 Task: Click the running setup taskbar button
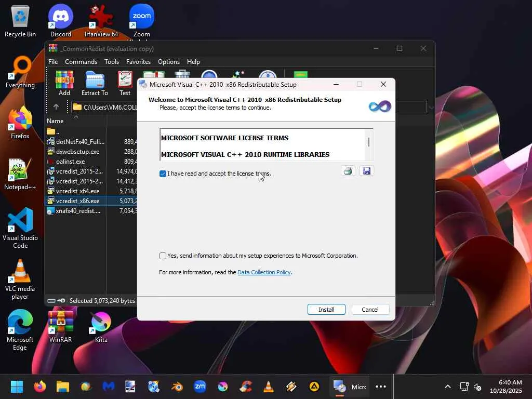[x=350, y=387]
